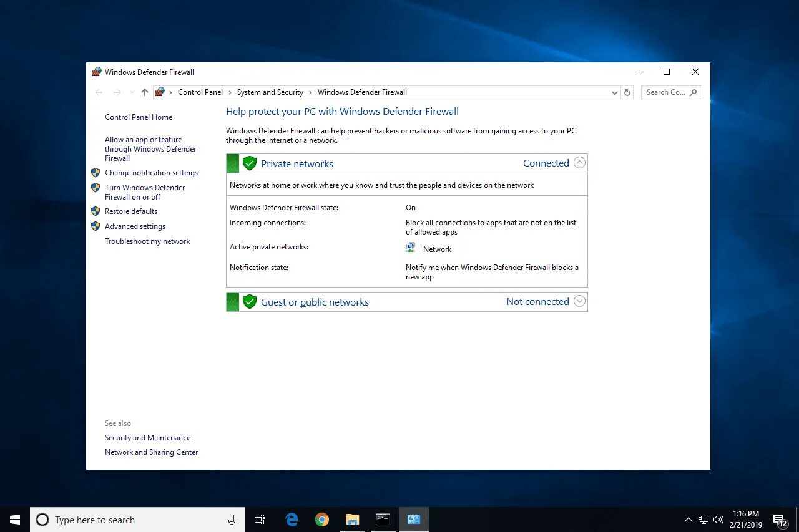The width and height of the screenshot is (799, 532).
Task: Click Restore defaults link
Action: 131,211
